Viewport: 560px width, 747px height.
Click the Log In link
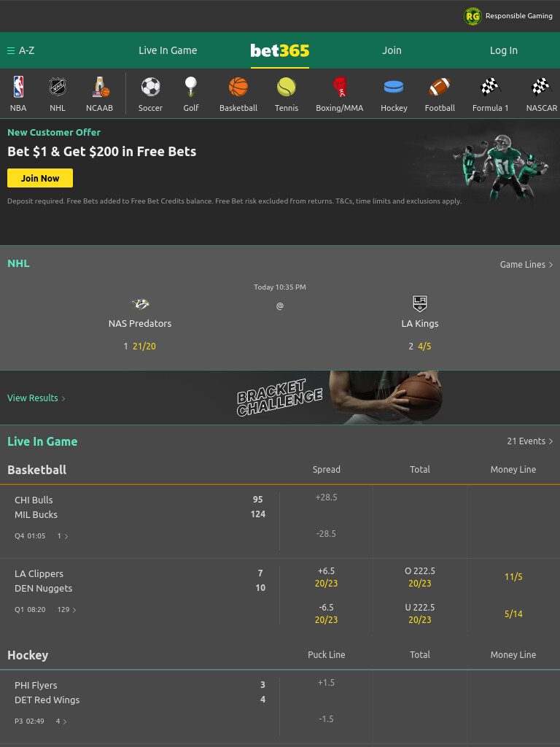[x=503, y=50]
